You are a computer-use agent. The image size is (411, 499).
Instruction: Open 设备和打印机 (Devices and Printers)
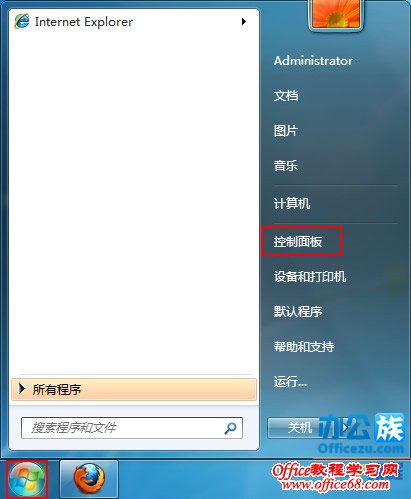pyautogui.click(x=310, y=276)
